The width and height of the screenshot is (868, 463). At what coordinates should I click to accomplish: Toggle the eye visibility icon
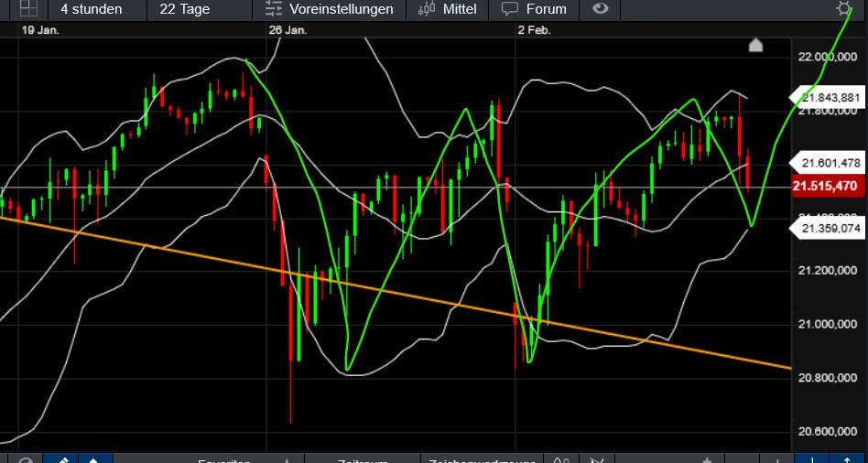point(600,8)
